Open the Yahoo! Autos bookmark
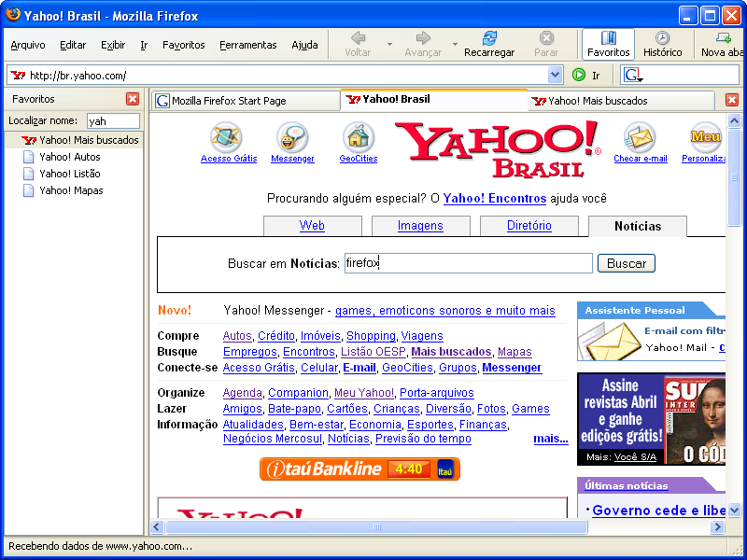Viewport: 747px width, 560px height. tap(69, 157)
